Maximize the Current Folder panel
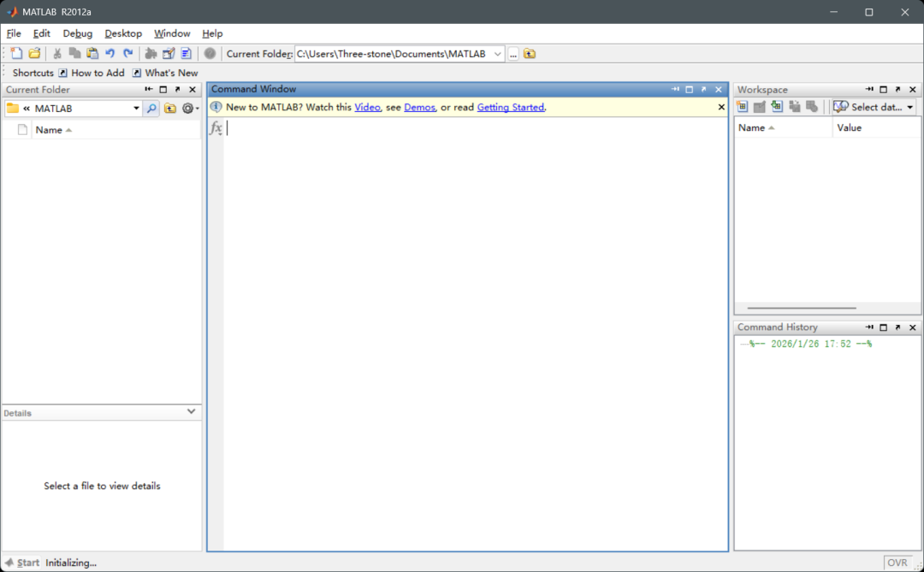Screen dimensions: 924x572 click(x=163, y=90)
